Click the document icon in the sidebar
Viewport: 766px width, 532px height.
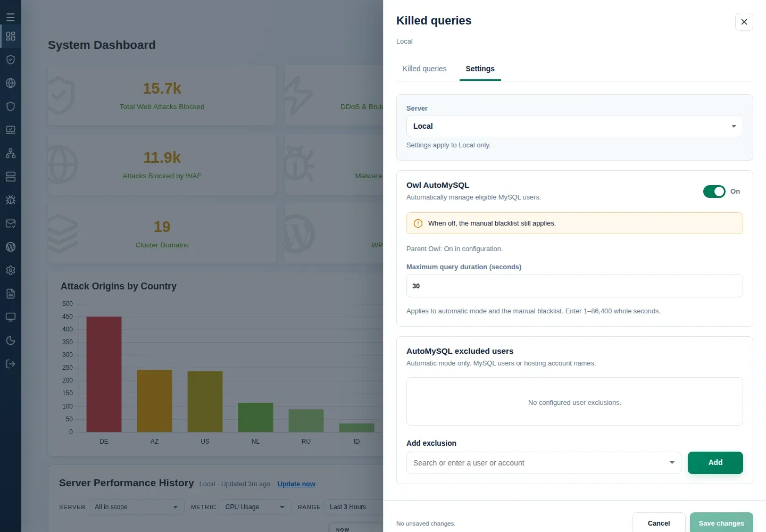10,294
